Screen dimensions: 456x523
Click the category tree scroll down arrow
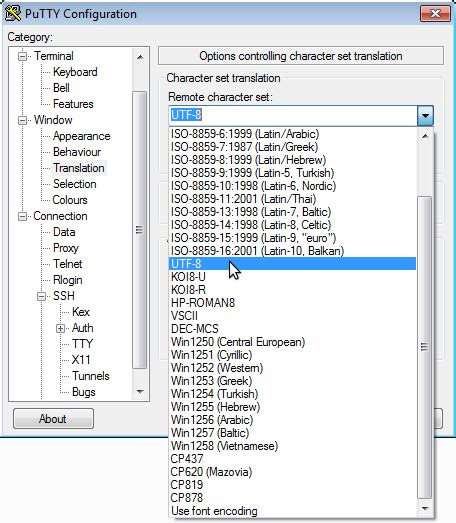click(140, 392)
